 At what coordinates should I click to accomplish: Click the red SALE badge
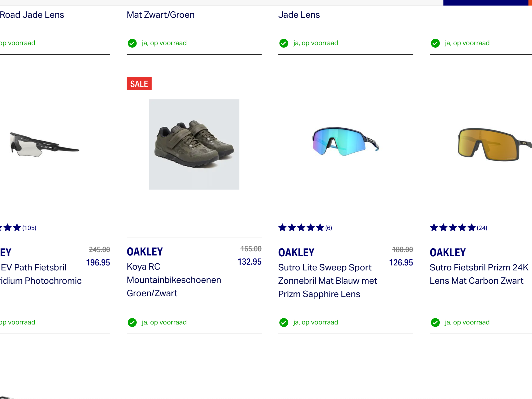139,84
